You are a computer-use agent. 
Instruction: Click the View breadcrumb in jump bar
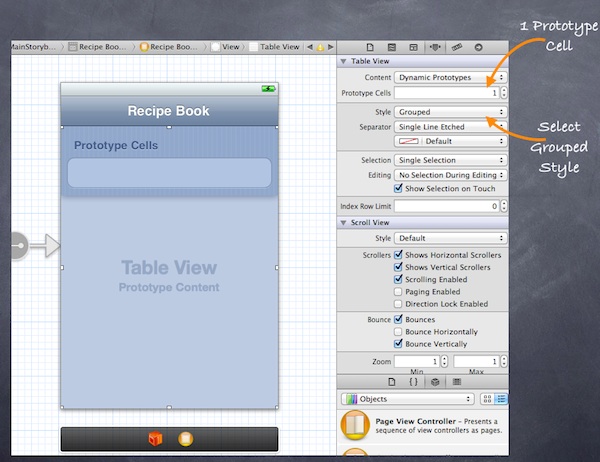point(230,47)
